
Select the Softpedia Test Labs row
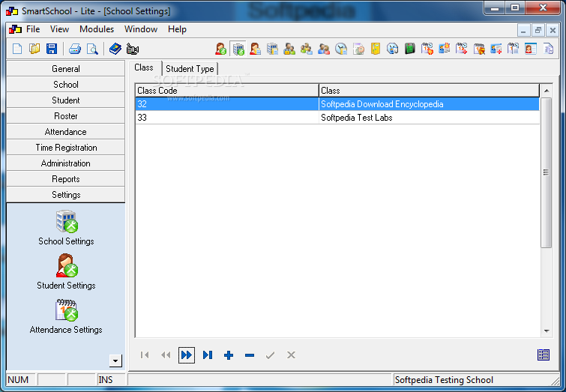pos(337,118)
